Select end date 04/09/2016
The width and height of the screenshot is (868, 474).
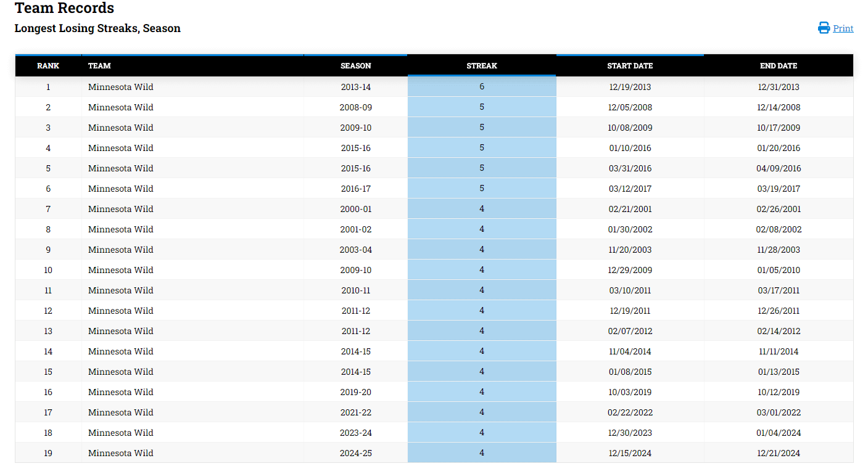[x=779, y=168]
